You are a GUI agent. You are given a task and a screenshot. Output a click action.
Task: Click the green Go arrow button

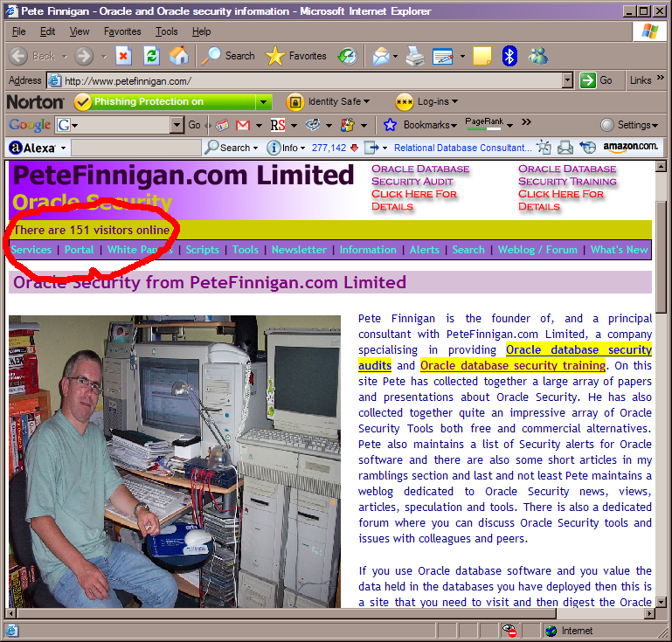pos(587,80)
